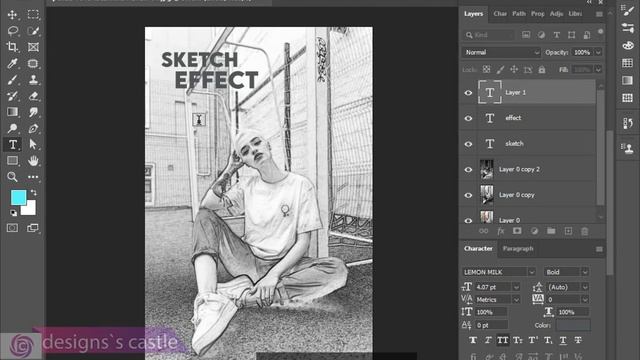
Task: Open the leading Auto dropdown
Action: [585, 287]
